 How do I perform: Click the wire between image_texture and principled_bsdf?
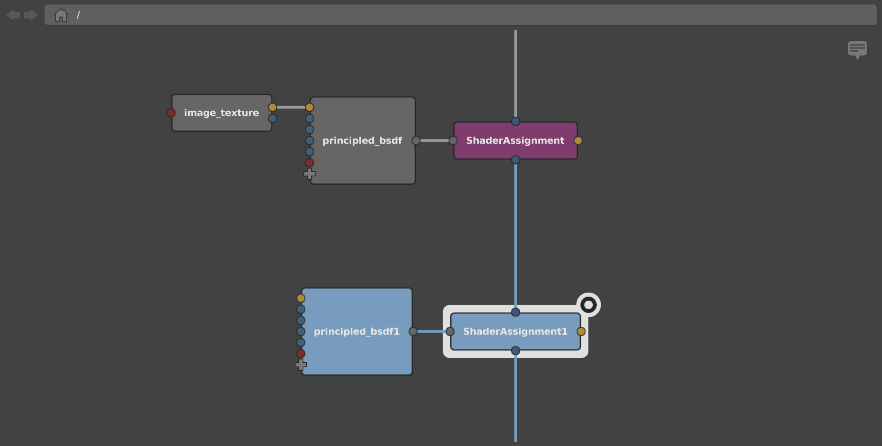point(291,107)
